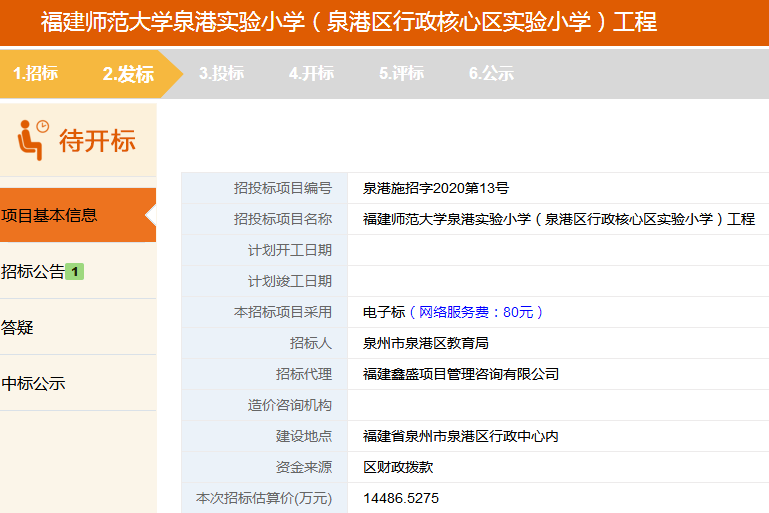Click the 招投标项目编号 label

[283, 188]
